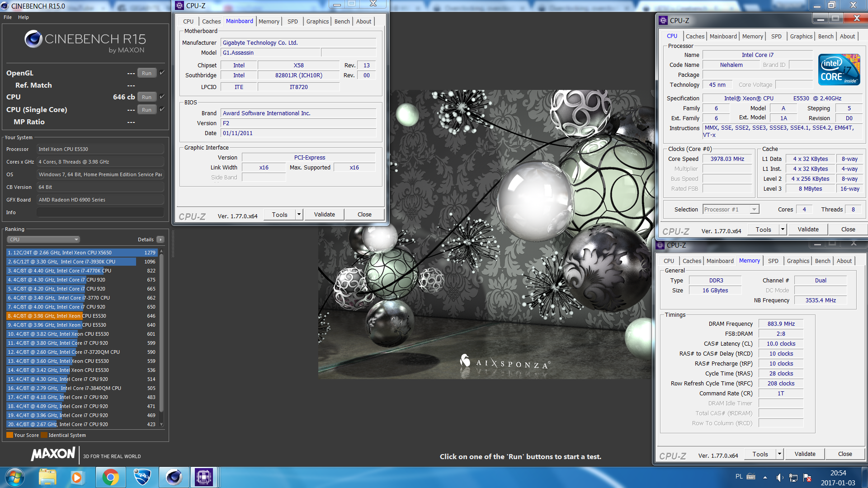Image resolution: width=868 pixels, height=488 pixels.
Task: Click Memory CPU-Z window title icon
Action: (x=660, y=245)
